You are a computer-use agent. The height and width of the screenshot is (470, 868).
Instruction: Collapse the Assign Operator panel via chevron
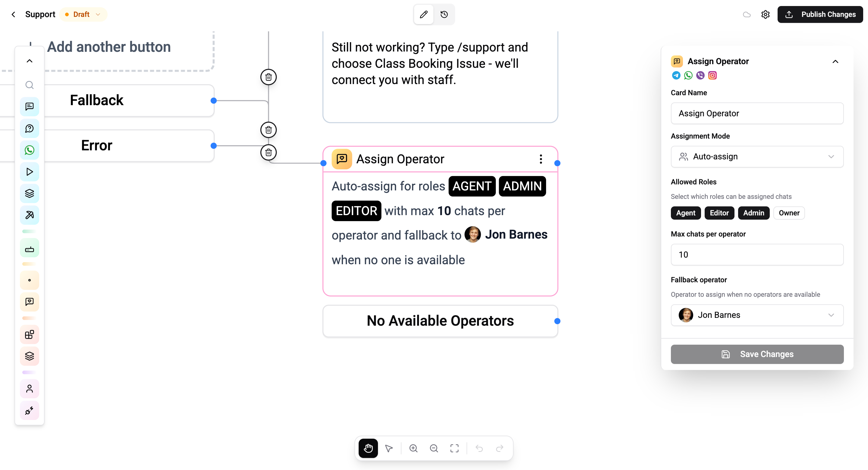(x=835, y=61)
